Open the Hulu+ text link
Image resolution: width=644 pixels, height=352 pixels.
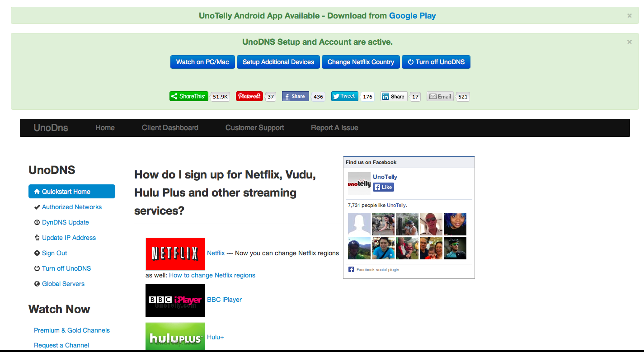click(216, 337)
